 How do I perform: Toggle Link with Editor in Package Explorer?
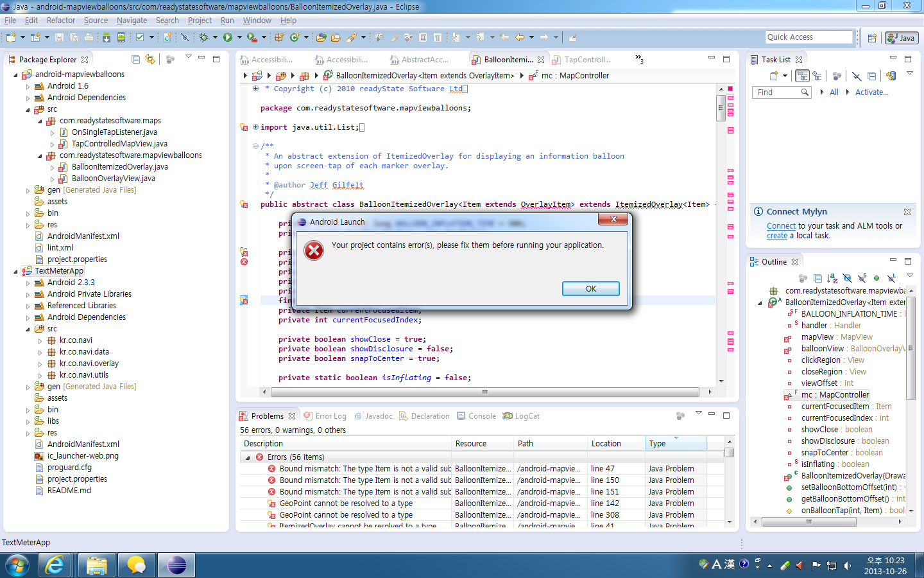tap(150, 59)
